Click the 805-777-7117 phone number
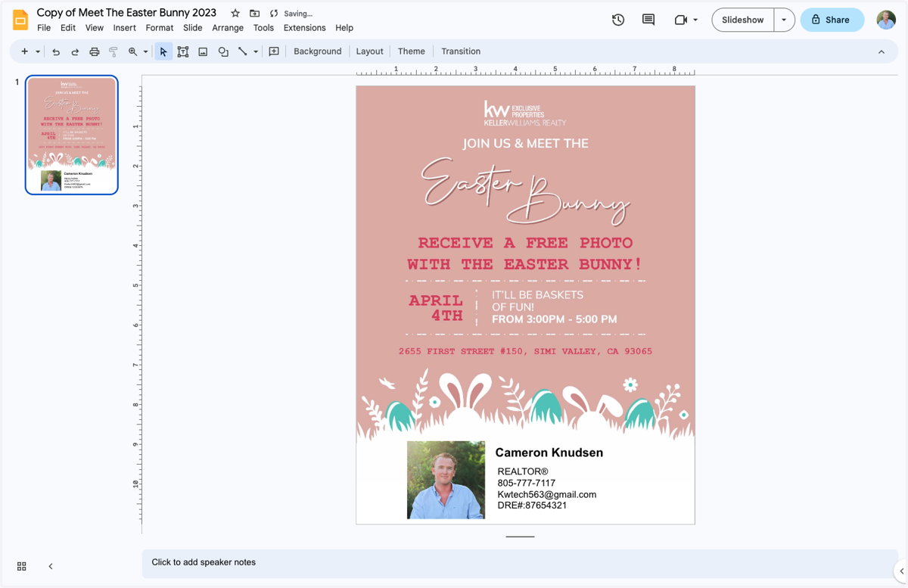Screen dimensions: 908x588 click(x=527, y=483)
